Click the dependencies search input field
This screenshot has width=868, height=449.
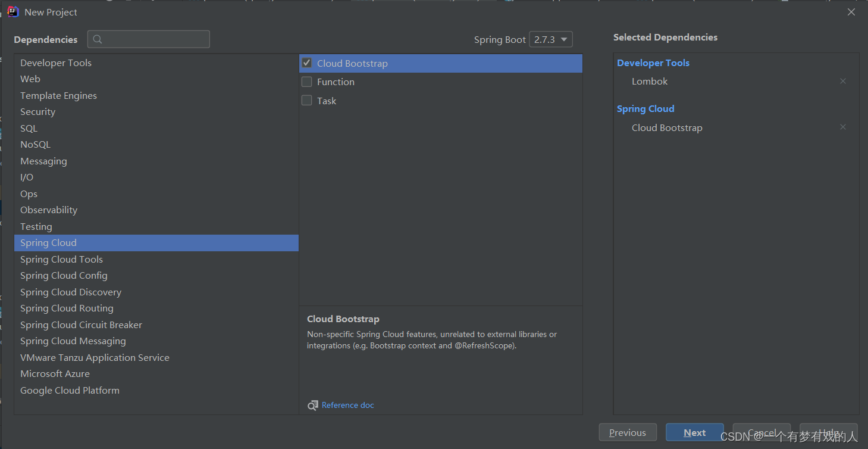(x=149, y=39)
